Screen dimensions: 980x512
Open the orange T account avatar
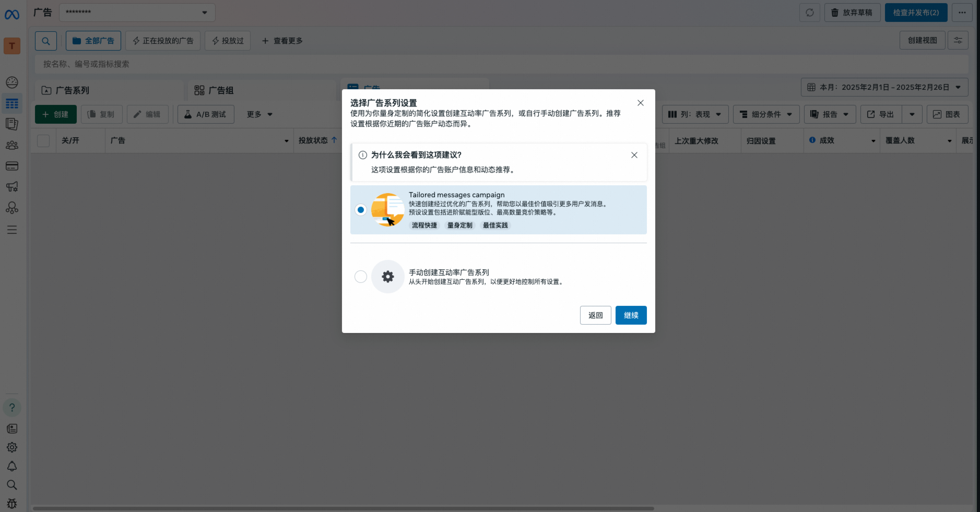(12, 46)
